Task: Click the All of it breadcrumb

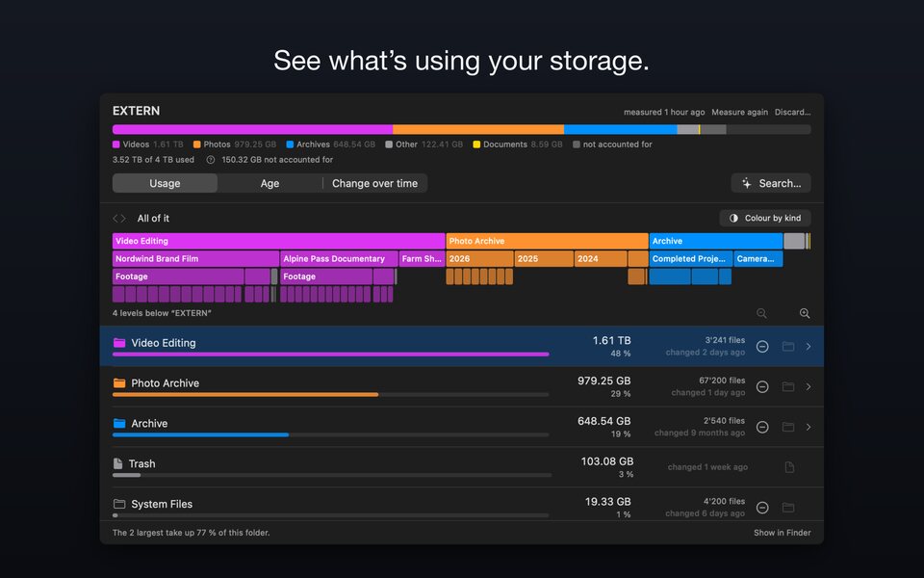Action: click(153, 219)
